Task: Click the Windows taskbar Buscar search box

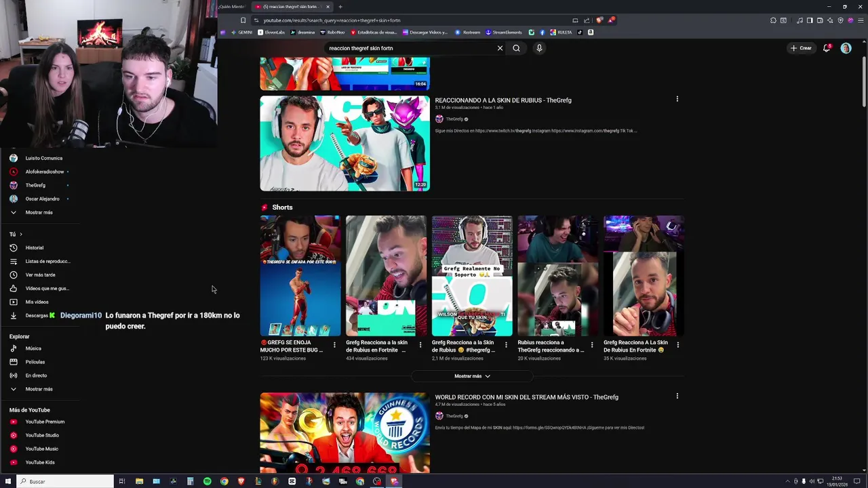Action: [x=66, y=481]
